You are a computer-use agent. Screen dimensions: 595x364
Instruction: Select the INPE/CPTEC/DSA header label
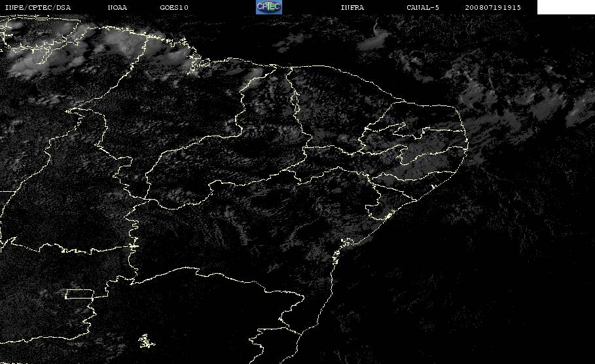[x=37, y=7]
